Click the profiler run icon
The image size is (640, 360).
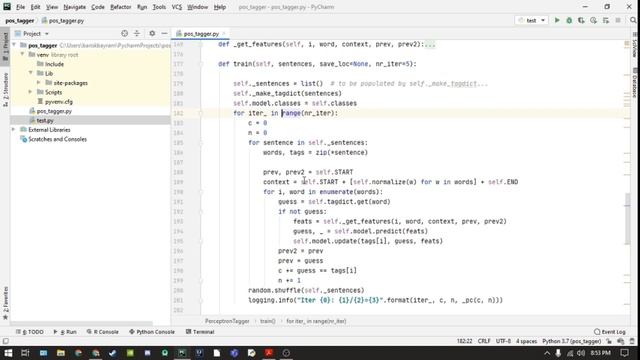(593, 20)
